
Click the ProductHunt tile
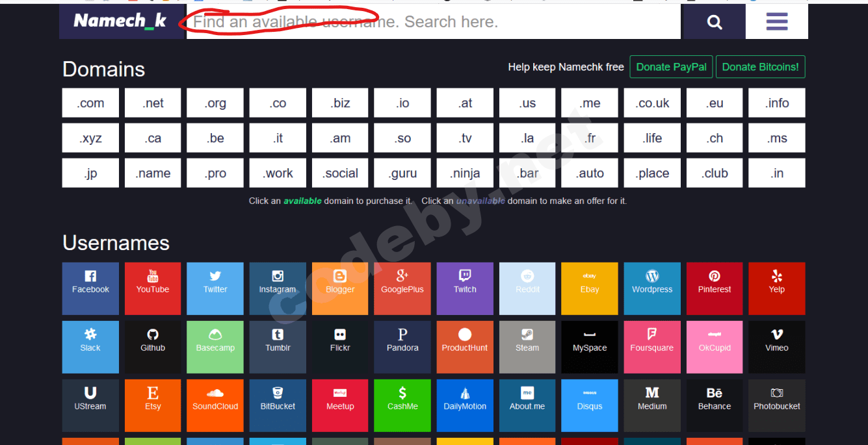point(465,347)
